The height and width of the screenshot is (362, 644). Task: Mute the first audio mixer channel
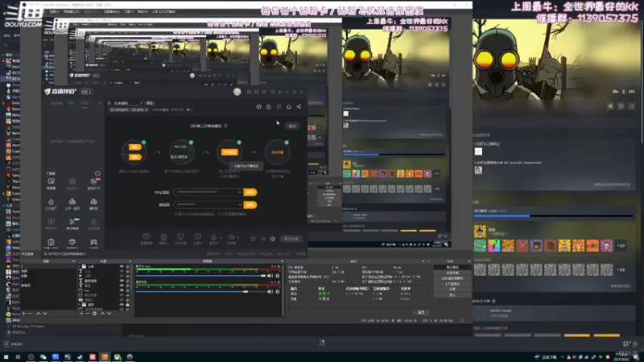[270, 276]
